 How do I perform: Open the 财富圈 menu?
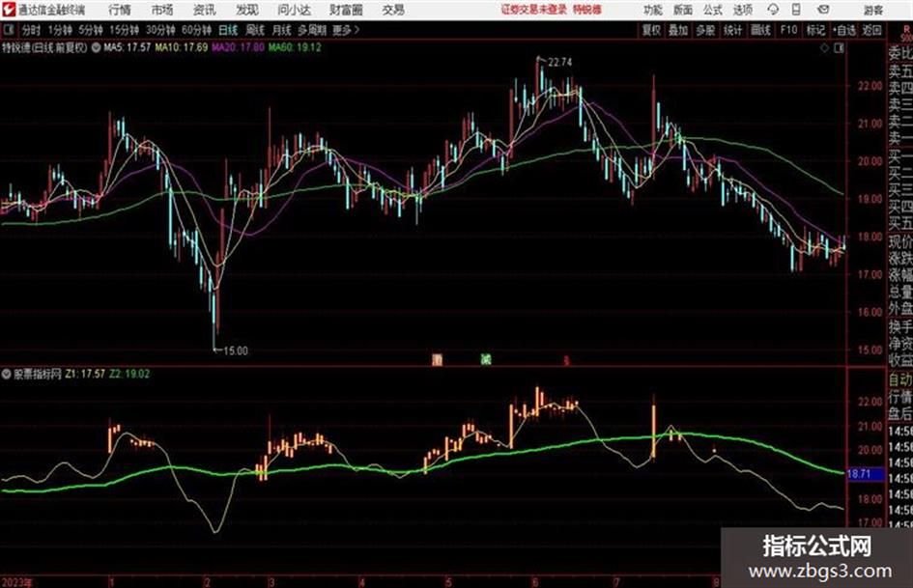pyautogui.click(x=346, y=10)
